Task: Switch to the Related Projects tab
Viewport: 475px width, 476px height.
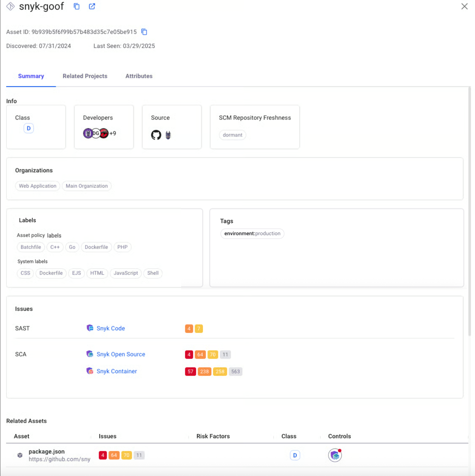Action: pos(85,76)
